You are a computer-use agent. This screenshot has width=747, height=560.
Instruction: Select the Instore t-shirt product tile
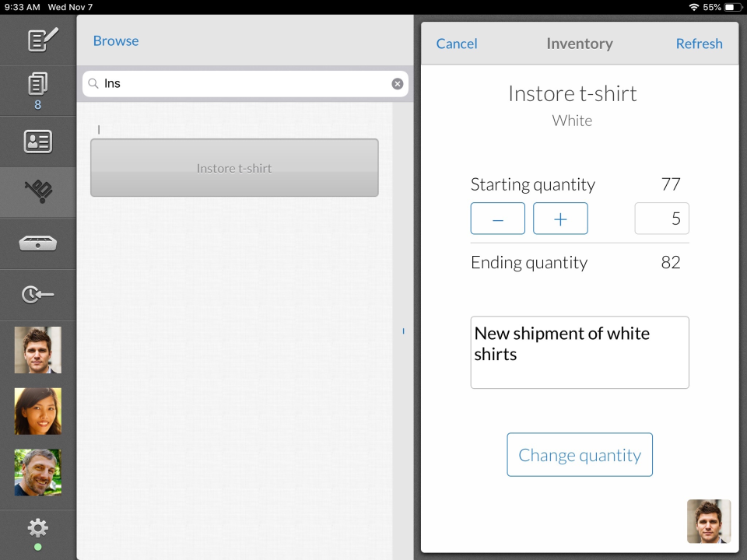(x=234, y=168)
